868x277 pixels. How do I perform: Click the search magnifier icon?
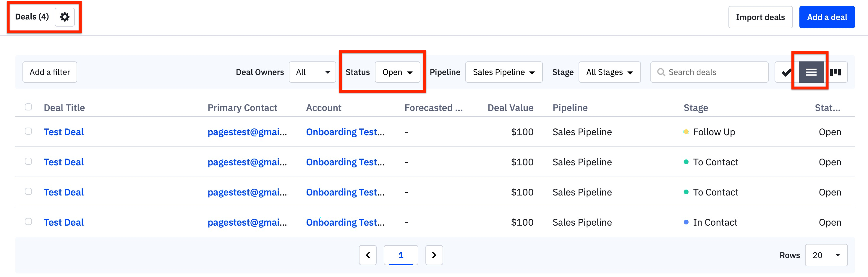coord(661,72)
